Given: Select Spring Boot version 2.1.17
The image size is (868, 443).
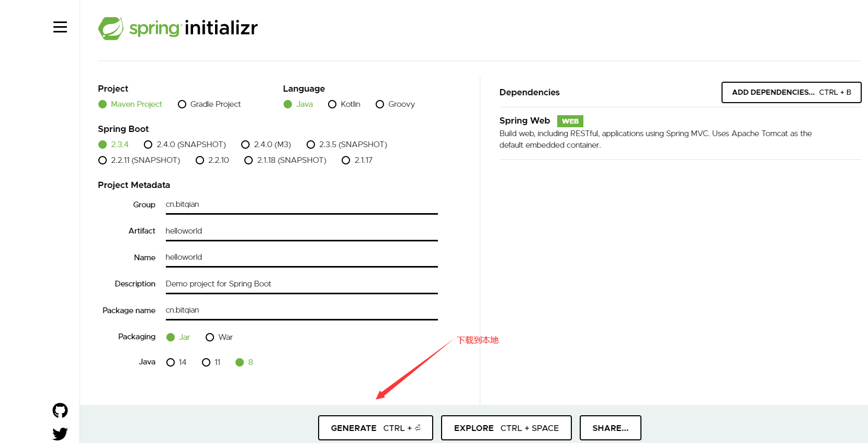Looking at the screenshot, I should (357, 160).
